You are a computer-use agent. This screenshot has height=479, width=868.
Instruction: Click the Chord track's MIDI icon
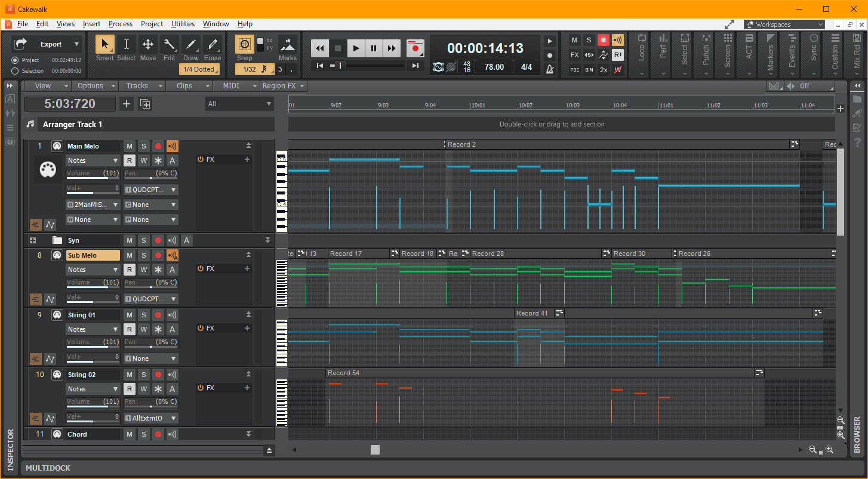tap(57, 434)
